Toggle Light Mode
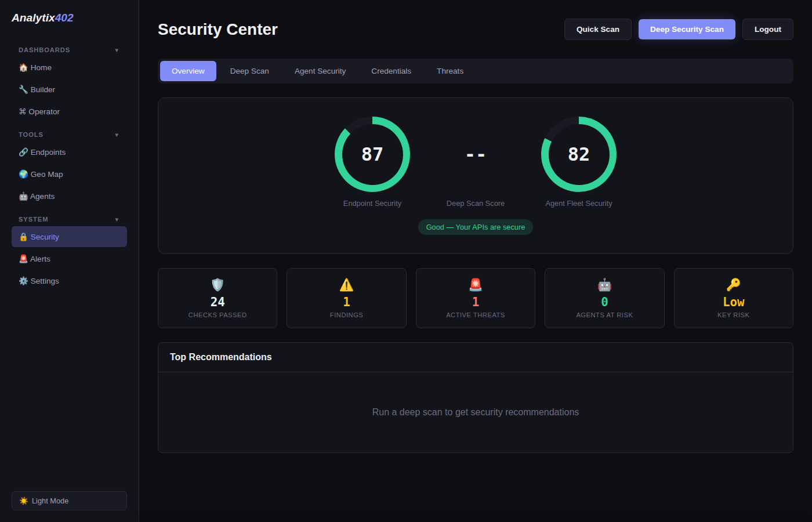The height and width of the screenshot is (522, 812). point(69,501)
